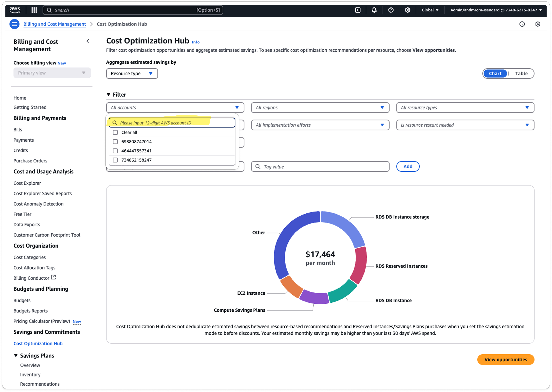Collapse the Billing sidebar with the chevron
Image resolution: width=552 pixels, height=392 pixels.
coord(88,41)
